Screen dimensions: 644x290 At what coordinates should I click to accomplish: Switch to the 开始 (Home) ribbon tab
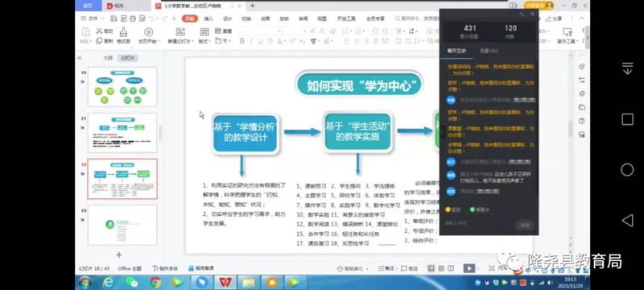coord(190,19)
